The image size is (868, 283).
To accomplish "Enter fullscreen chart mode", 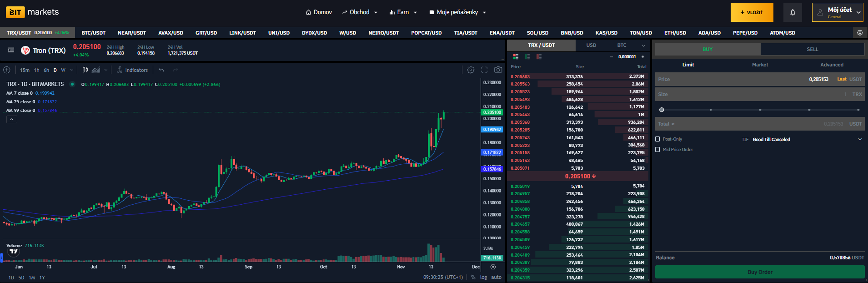I will [484, 70].
